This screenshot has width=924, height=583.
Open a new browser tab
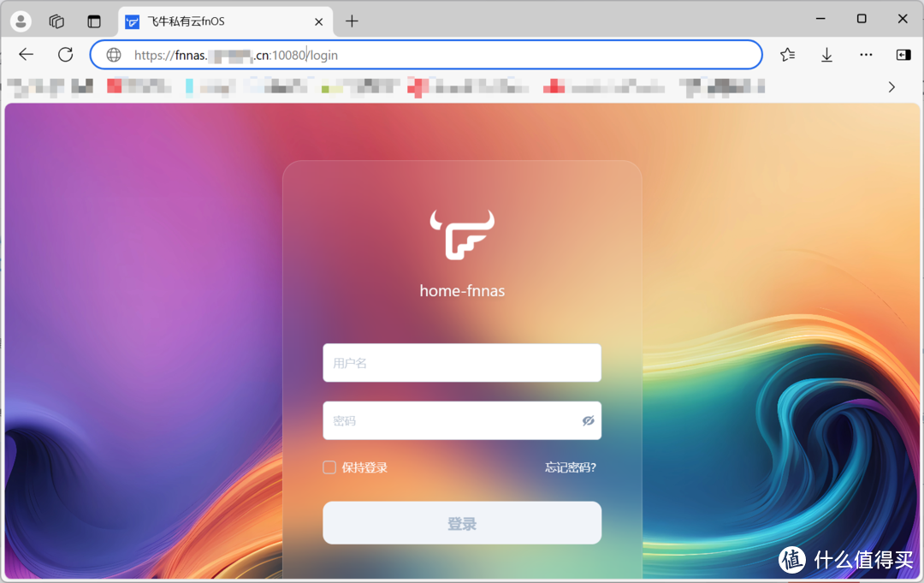pos(352,21)
